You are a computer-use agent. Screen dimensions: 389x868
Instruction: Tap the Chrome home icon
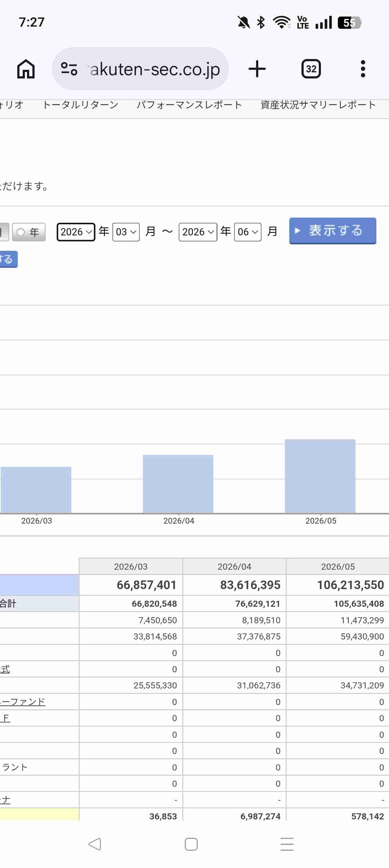pyautogui.click(x=26, y=69)
